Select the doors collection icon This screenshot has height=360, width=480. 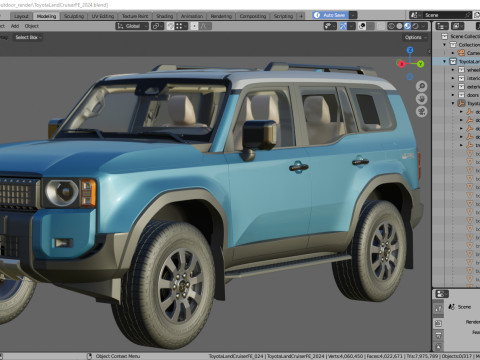(461, 95)
